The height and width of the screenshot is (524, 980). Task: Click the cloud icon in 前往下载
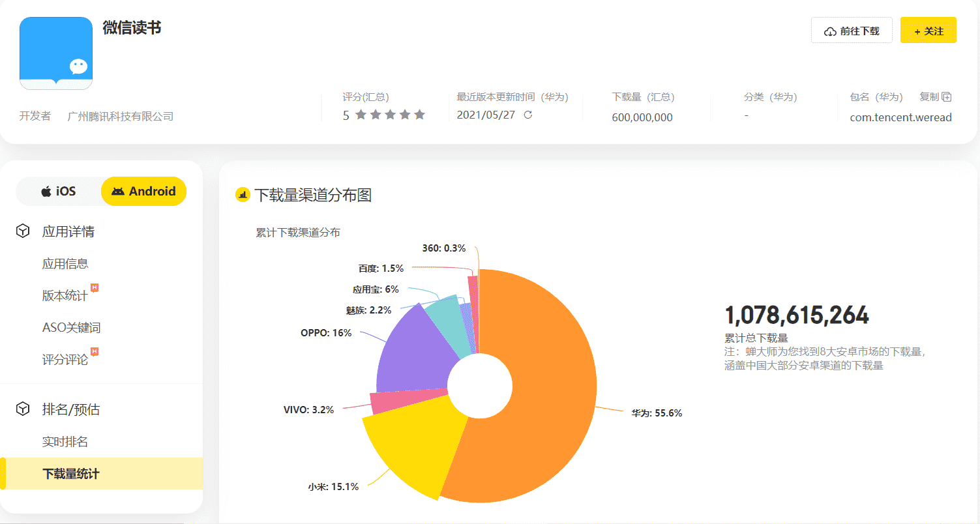tap(830, 31)
